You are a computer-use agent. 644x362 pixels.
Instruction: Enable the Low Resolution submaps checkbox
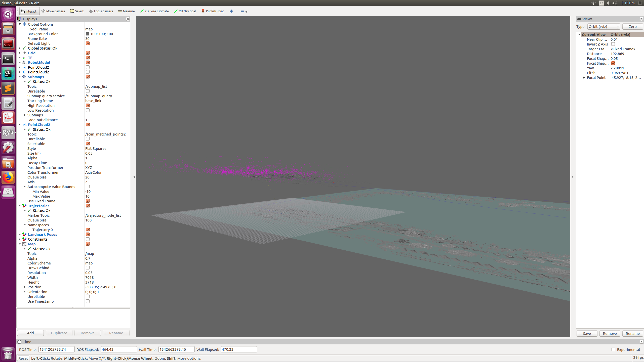(x=88, y=110)
